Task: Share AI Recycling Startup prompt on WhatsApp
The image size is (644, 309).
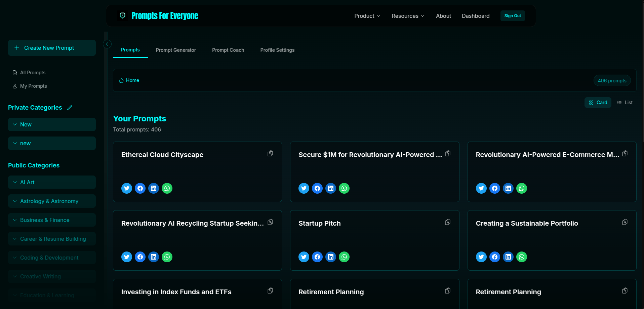Action: click(167, 257)
